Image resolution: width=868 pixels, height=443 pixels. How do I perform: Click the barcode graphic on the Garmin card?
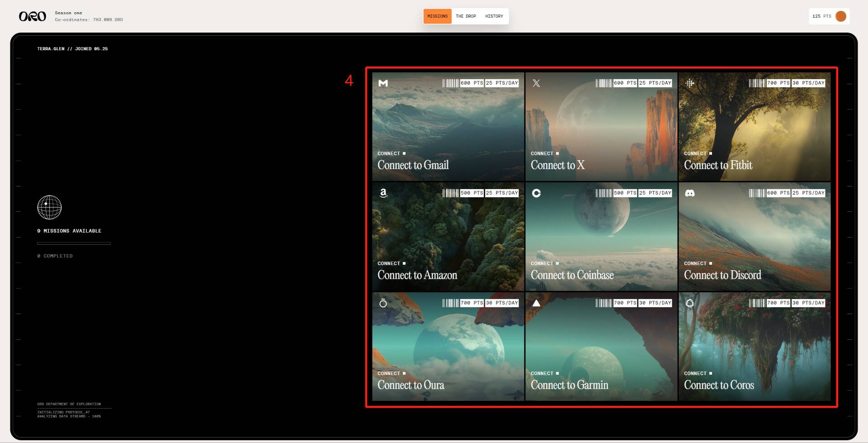[x=604, y=303]
